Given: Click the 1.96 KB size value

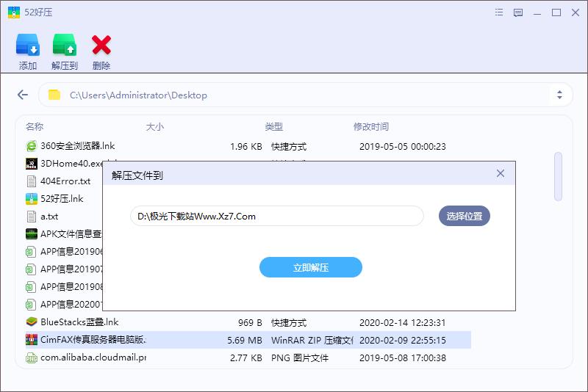Looking at the screenshot, I should (x=246, y=146).
